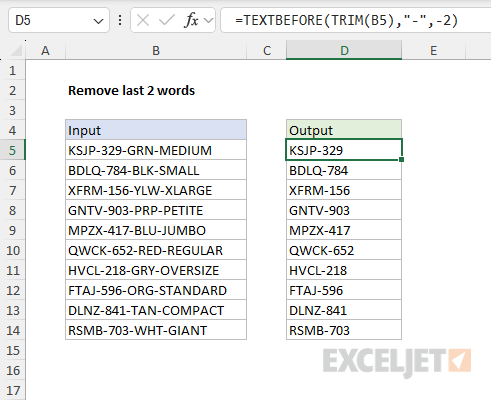The height and width of the screenshot is (400, 491).
Task: Select row 3 header
Action: pyautogui.click(x=13, y=110)
